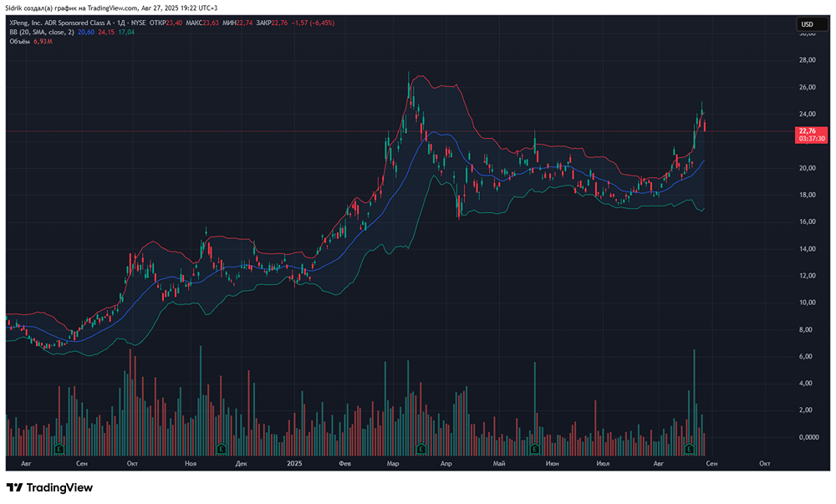Click the blue BB basis value 20,60
Image resolution: width=836 pixels, height=504 pixels.
pos(85,33)
